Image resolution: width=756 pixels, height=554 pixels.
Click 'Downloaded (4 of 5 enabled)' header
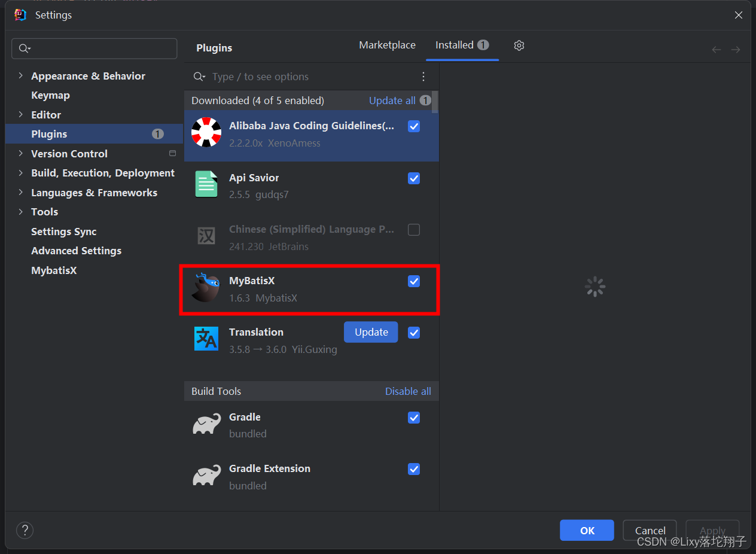point(257,101)
